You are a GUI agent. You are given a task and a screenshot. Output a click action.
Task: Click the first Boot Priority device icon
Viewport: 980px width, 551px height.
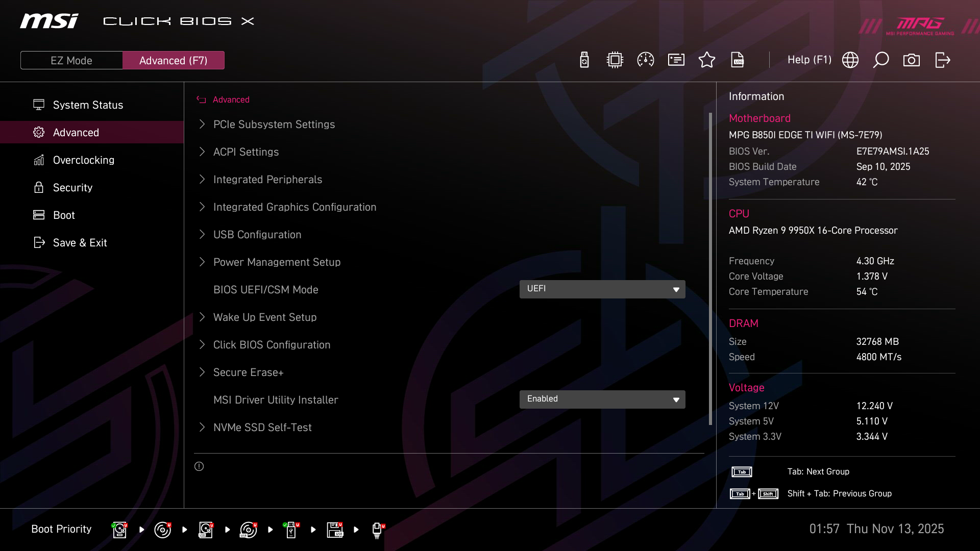coord(119,530)
